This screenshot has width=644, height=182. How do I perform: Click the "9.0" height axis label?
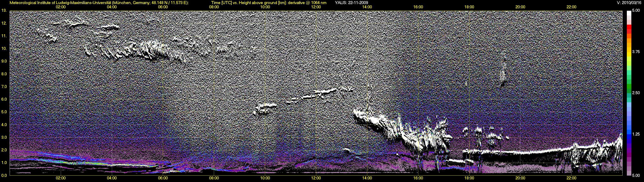(4, 61)
